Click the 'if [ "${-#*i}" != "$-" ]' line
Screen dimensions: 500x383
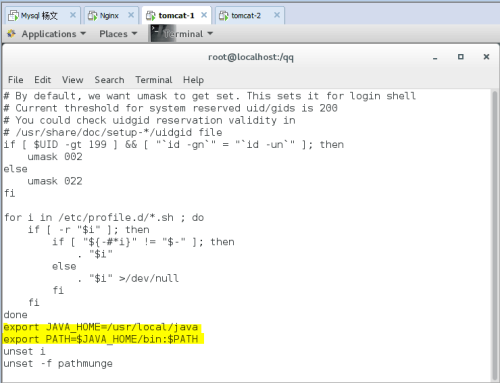(143, 242)
